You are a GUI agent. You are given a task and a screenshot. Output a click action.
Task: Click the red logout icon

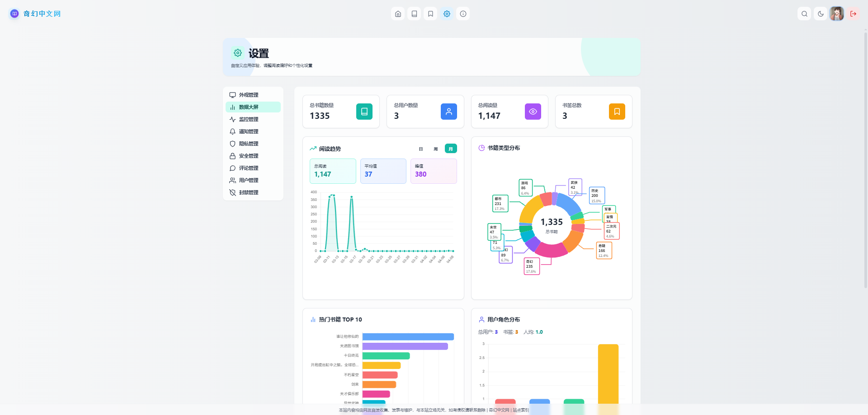click(853, 14)
